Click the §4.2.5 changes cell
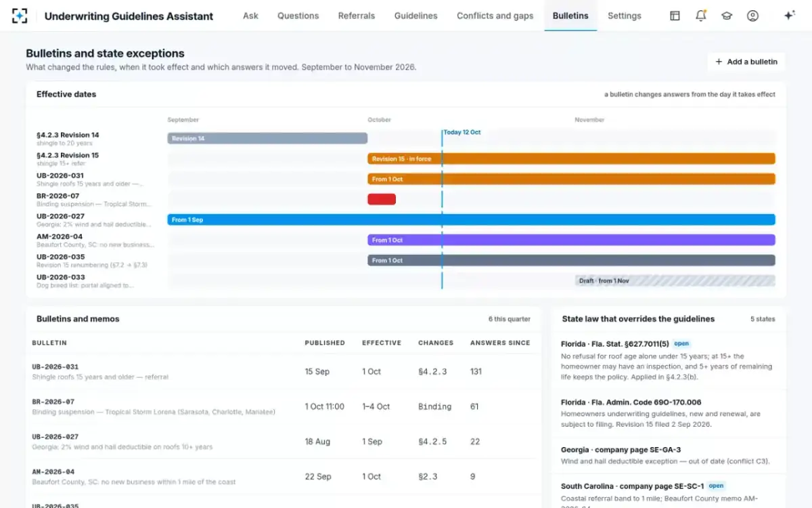812x508 pixels. [x=432, y=442]
